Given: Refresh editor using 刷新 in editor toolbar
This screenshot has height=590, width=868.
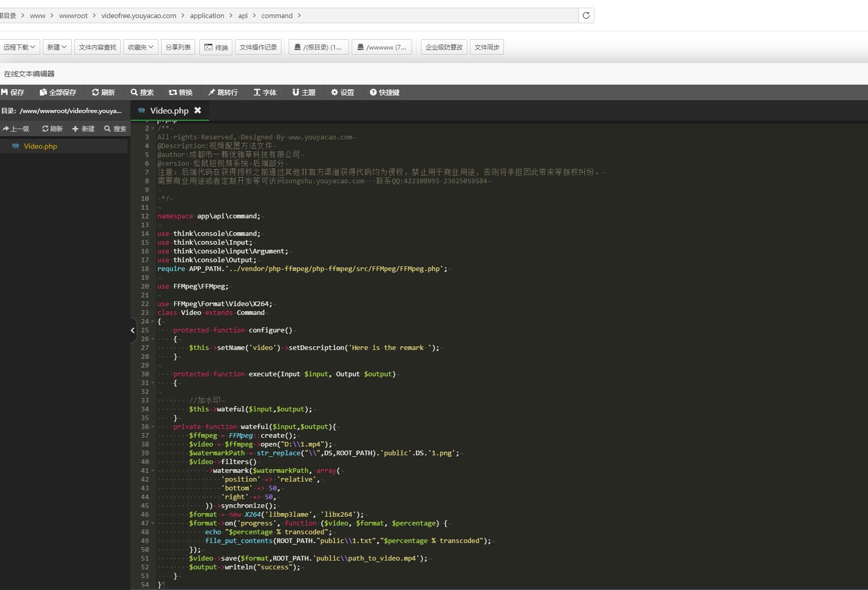Looking at the screenshot, I should click(x=103, y=92).
